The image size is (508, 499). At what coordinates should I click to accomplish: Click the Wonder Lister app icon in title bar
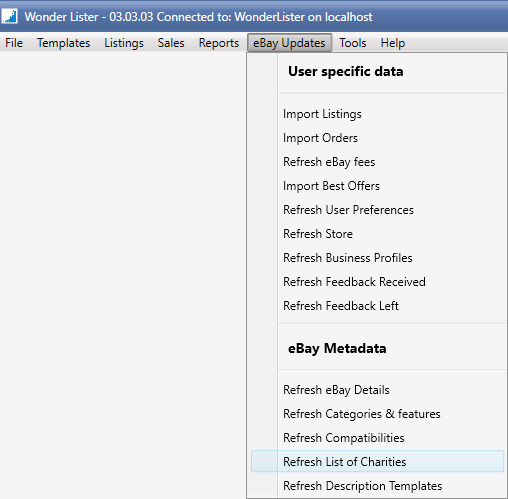(x=9, y=16)
